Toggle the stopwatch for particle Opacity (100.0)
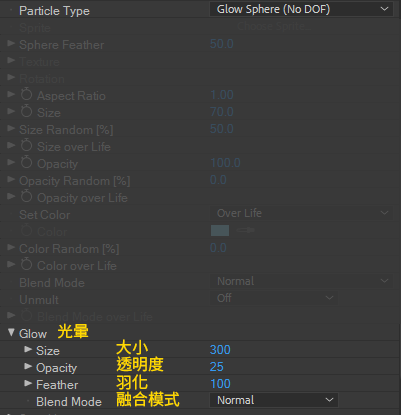Viewport: 401px width, 415px height. (26, 163)
